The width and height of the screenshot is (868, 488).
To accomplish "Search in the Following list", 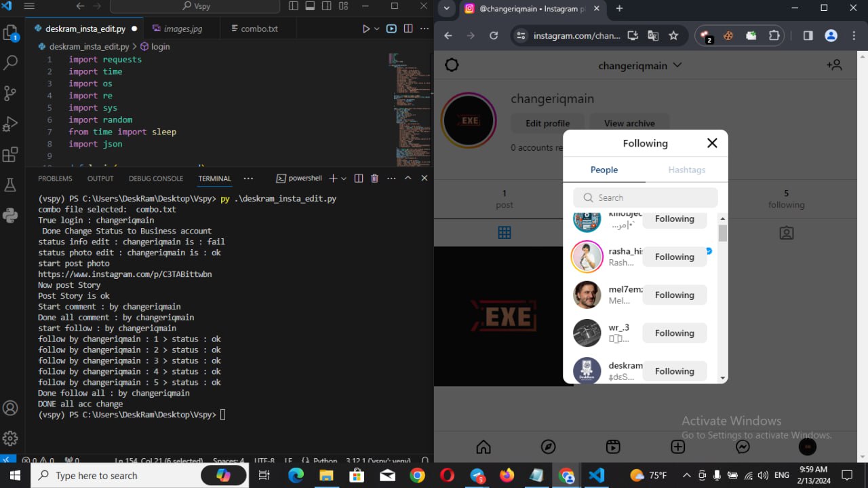I will pyautogui.click(x=646, y=198).
